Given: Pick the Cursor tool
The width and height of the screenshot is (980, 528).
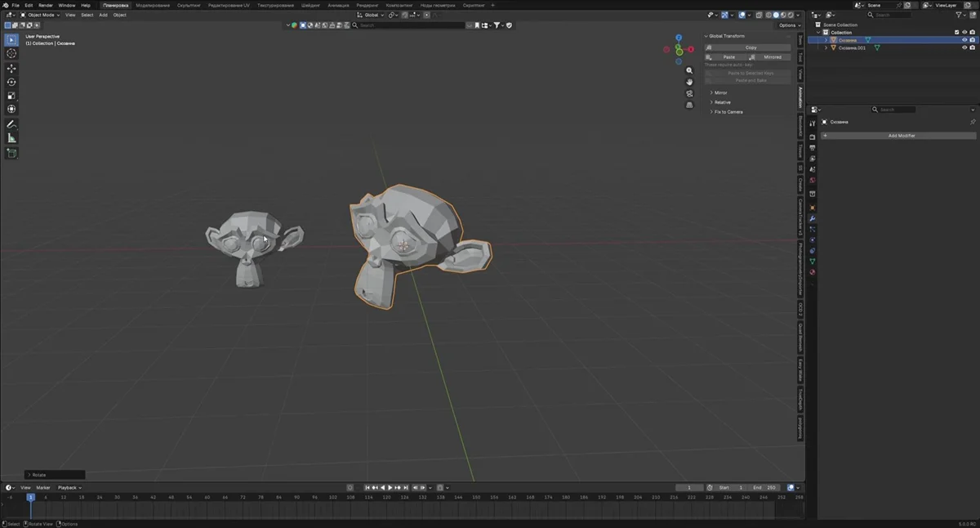Looking at the screenshot, I should coord(11,53).
